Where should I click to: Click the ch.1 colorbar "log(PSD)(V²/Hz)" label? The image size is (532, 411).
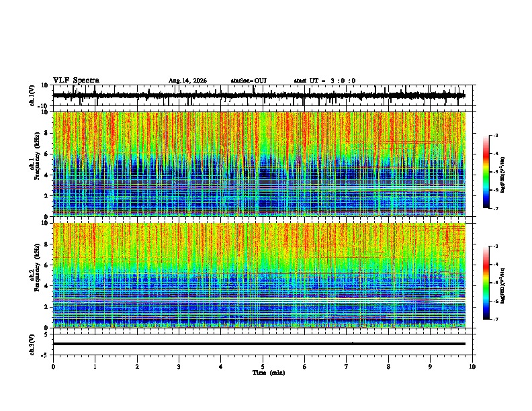[503, 175]
